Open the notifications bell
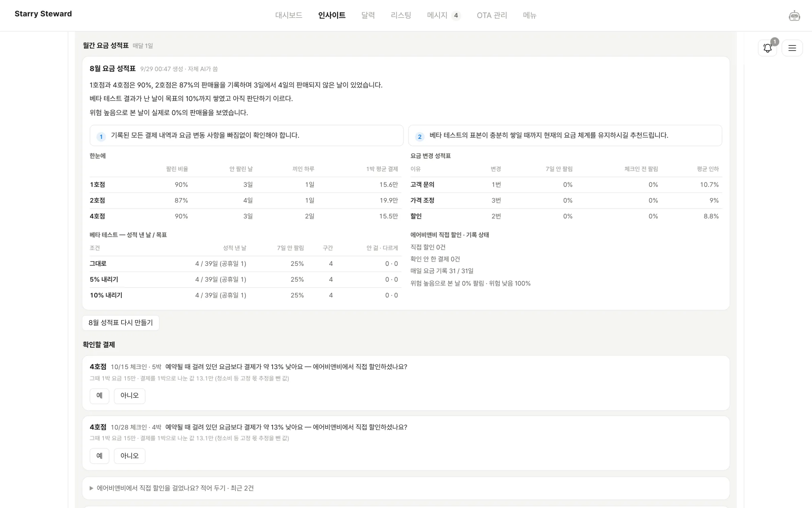812x508 pixels. (x=767, y=48)
